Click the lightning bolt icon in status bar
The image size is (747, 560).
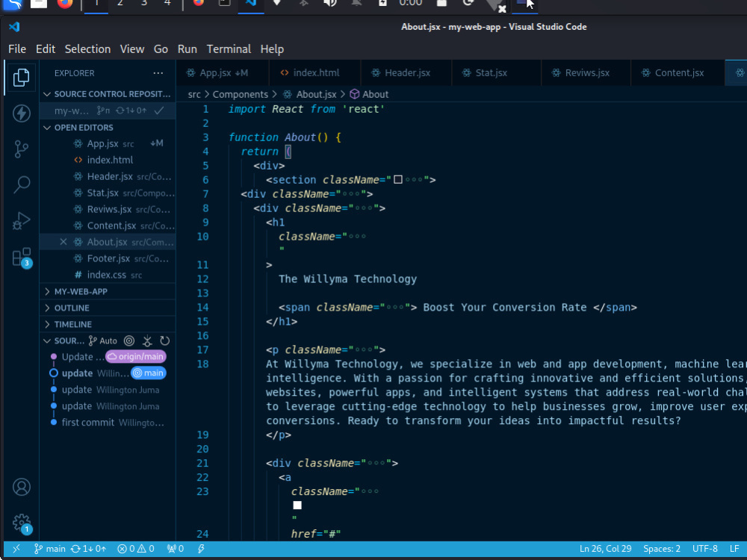[201, 549]
